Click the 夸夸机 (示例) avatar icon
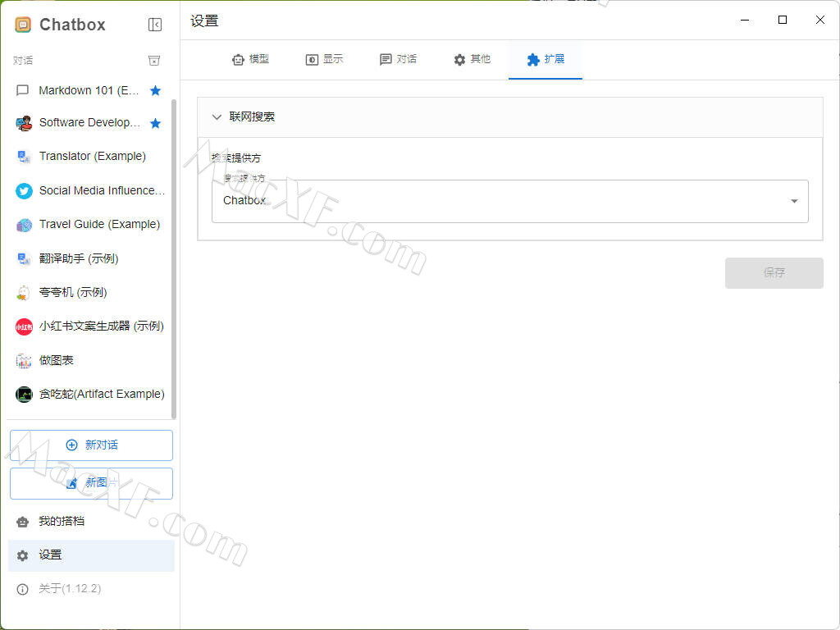The width and height of the screenshot is (840, 630). pyautogui.click(x=24, y=293)
